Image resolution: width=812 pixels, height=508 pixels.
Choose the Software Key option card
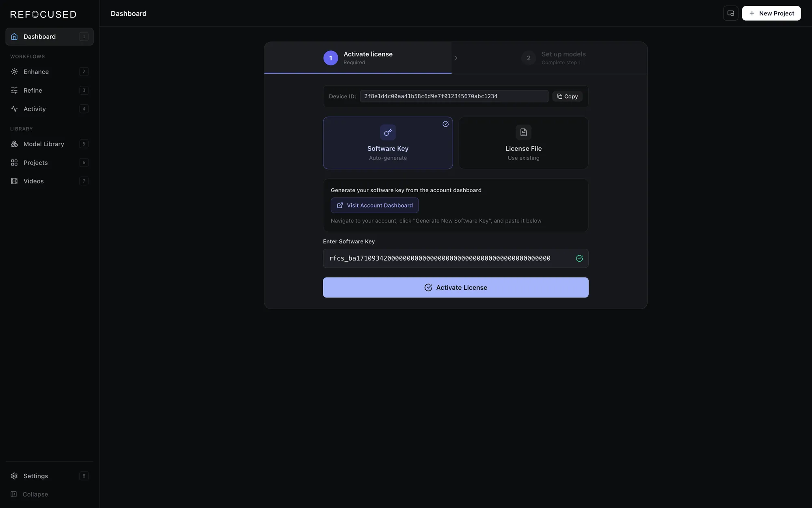(388, 143)
